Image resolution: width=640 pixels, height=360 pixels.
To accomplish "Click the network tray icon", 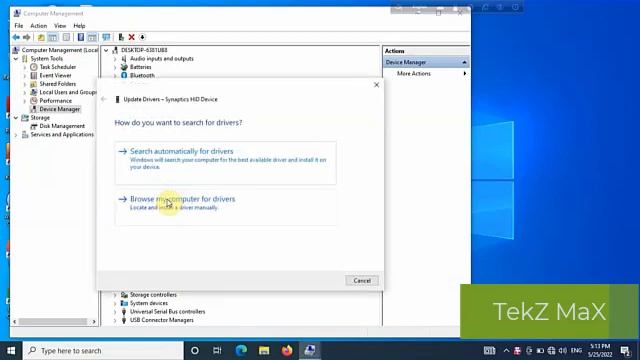I will (x=551, y=351).
